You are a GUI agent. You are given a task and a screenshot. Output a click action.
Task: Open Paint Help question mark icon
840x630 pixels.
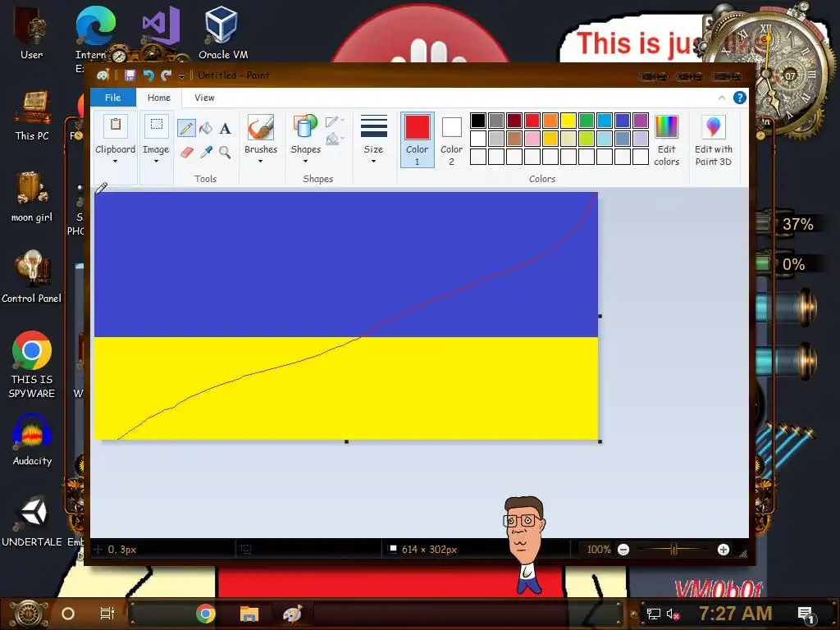(739, 98)
